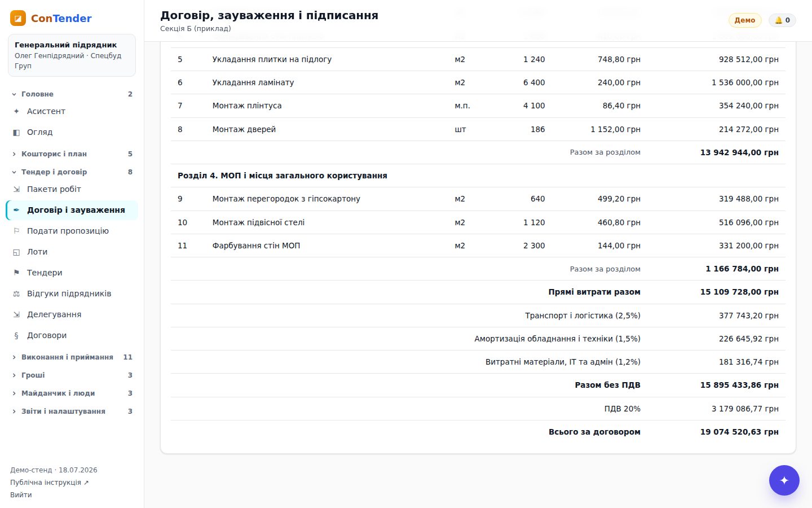Viewport: 812px width, 508px height.
Task: Open Договори page
Action: click(72, 335)
